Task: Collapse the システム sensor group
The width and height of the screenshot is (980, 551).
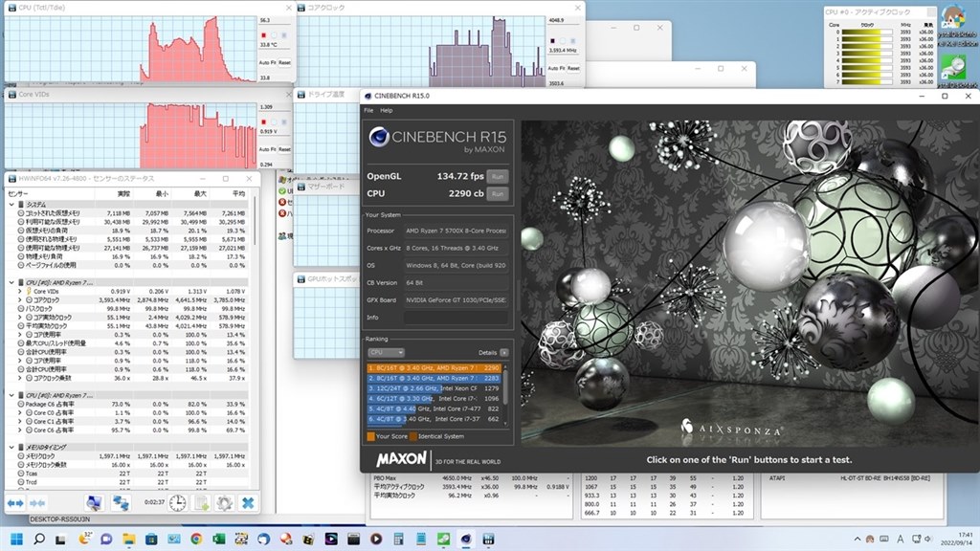Action: [11, 205]
